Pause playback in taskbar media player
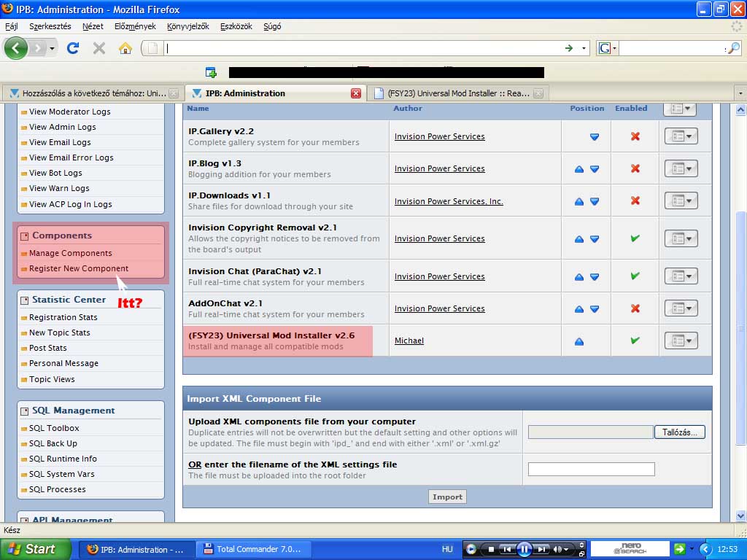 (524, 549)
